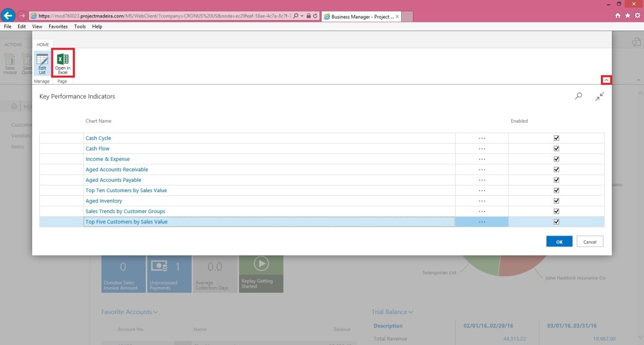Open the browser settings gear icon
The image size is (644, 345).
point(637,16)
